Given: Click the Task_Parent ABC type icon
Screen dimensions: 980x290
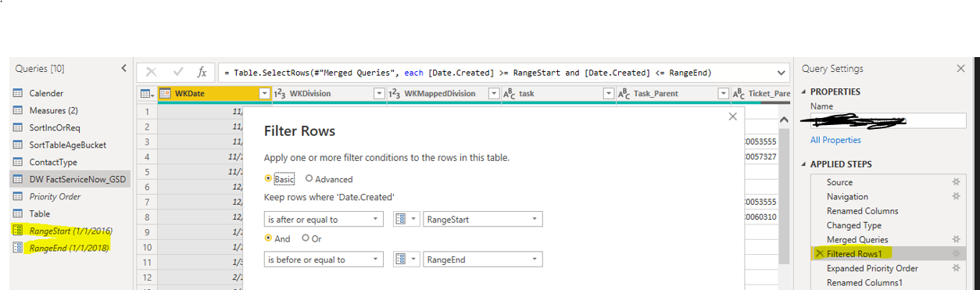Looking at the screenshot, I should tap(624, 94).
